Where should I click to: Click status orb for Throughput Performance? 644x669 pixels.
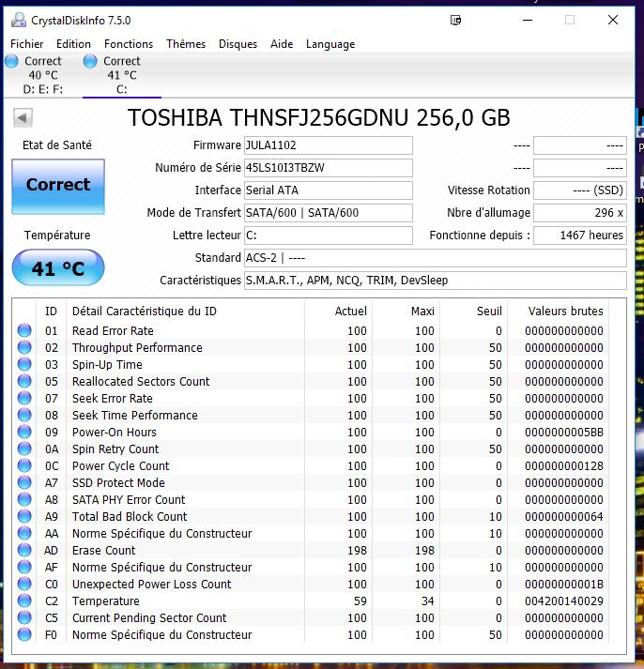pos(24,347)
